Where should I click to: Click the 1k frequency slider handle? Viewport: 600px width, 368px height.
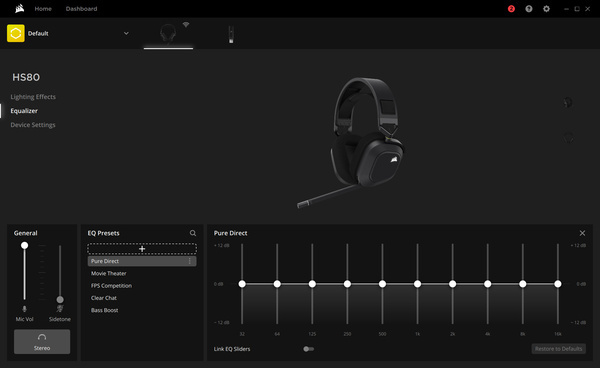417,284
